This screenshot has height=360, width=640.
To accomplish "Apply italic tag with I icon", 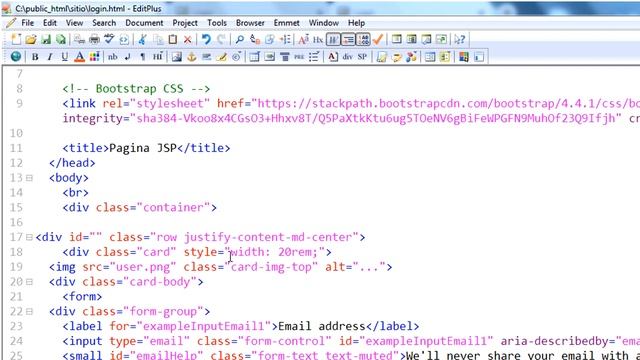I will coord(50,57).
